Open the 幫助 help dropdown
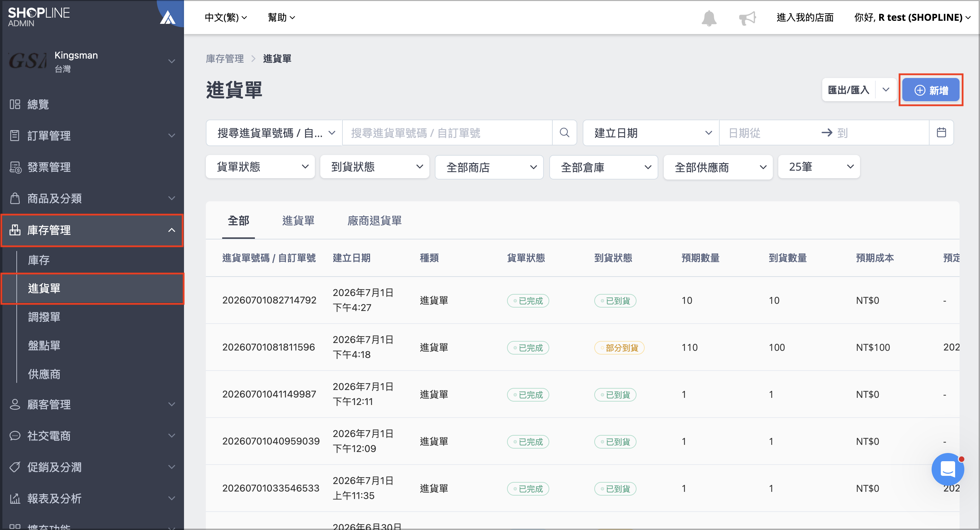Image resolution: width=980 pixels, height=530 pixels. [281, 17]
